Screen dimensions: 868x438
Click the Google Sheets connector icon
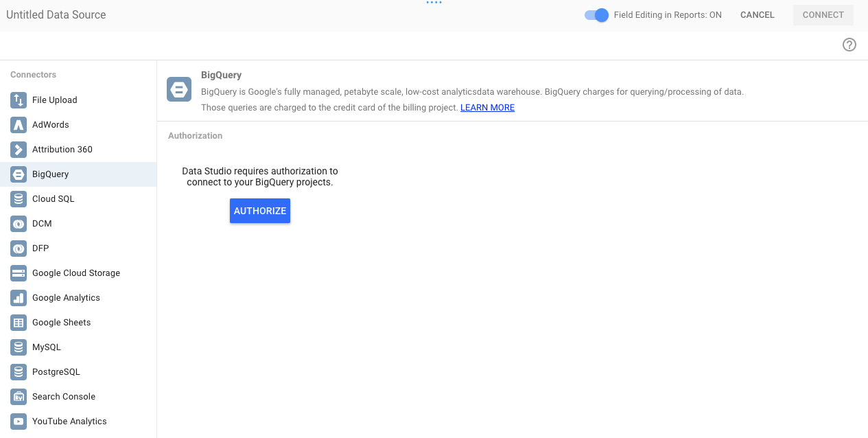coord(19,323)
